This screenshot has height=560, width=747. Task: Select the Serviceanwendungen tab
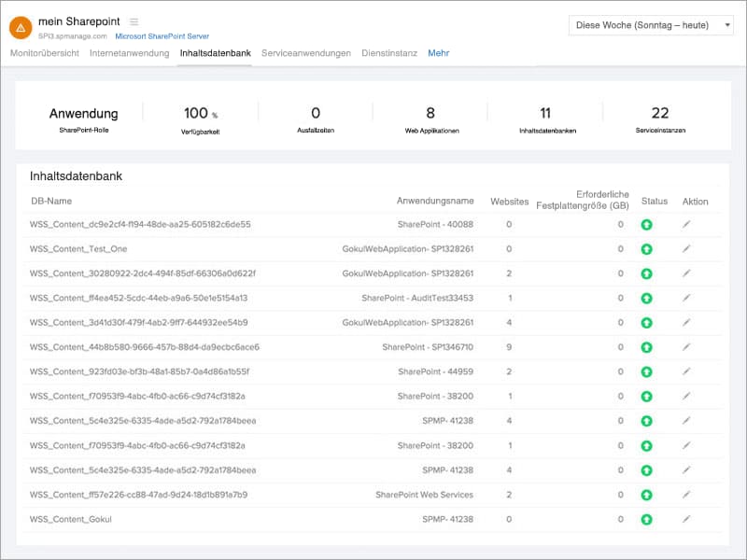(x=308, y=53)
